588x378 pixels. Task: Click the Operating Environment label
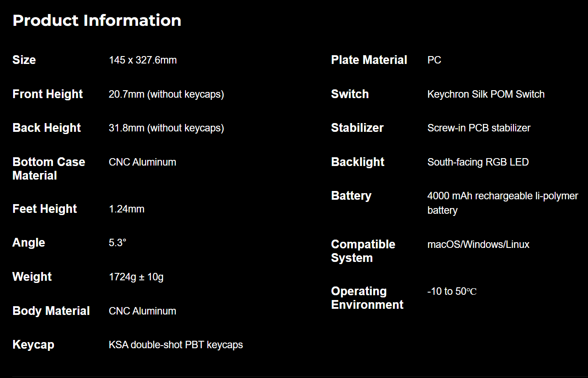tap(367, 298)
